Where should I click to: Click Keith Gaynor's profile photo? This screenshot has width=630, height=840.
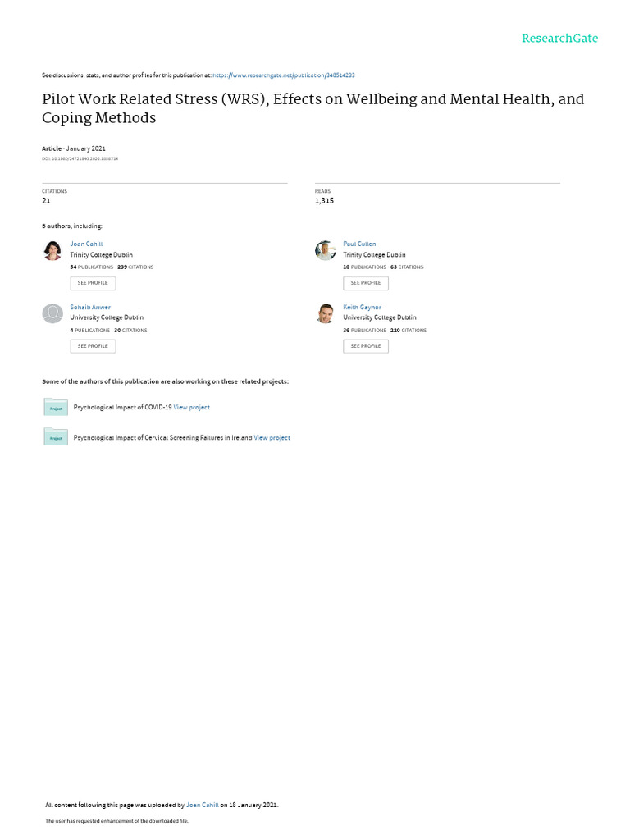(x=326, y=313)
